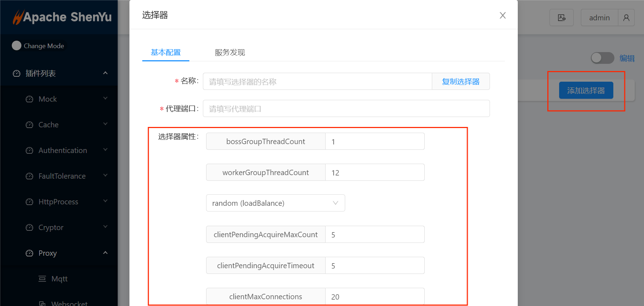Open the random (loadBalance) dropdown

click(275, 203)
